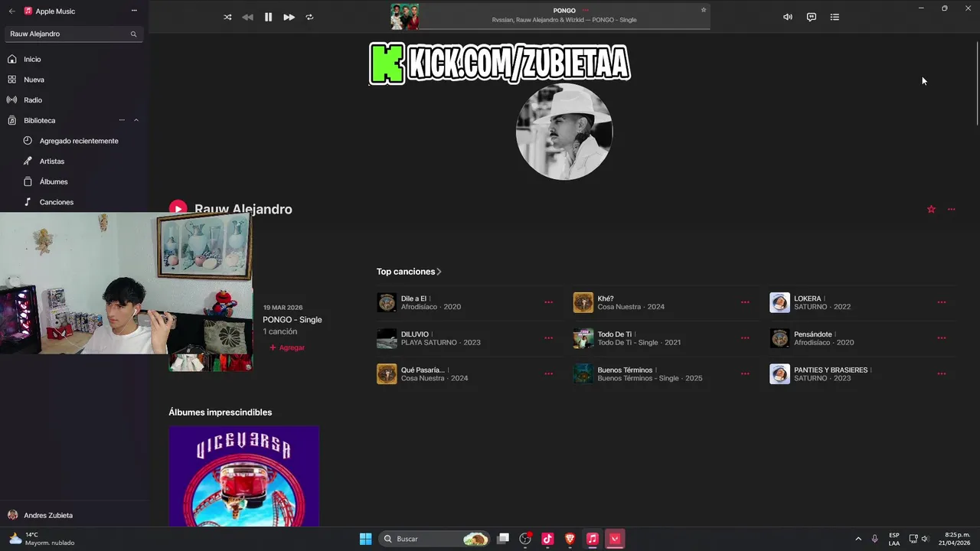
Task: Click Apple Music taskbar icon
Action: 592,539
